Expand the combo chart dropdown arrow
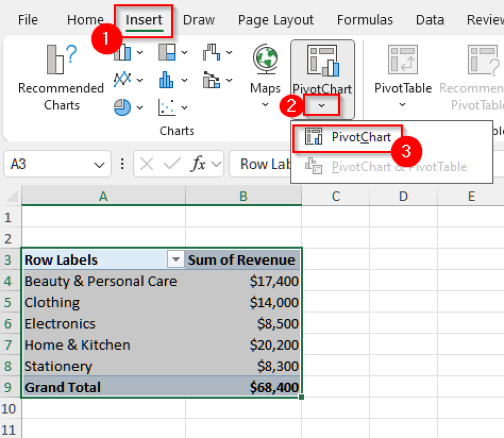The height and width of the screenshot is (438, 504). pos(229,80)
